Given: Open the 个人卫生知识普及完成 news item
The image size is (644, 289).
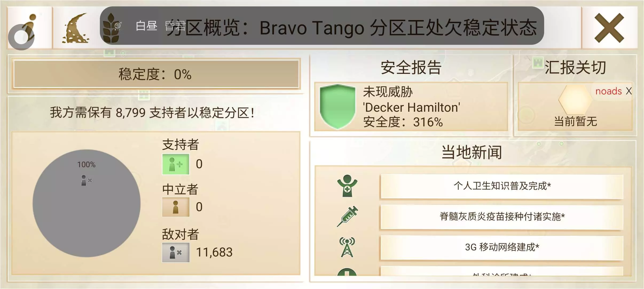Looking at the screenshot, I should [x=502, y=186].
